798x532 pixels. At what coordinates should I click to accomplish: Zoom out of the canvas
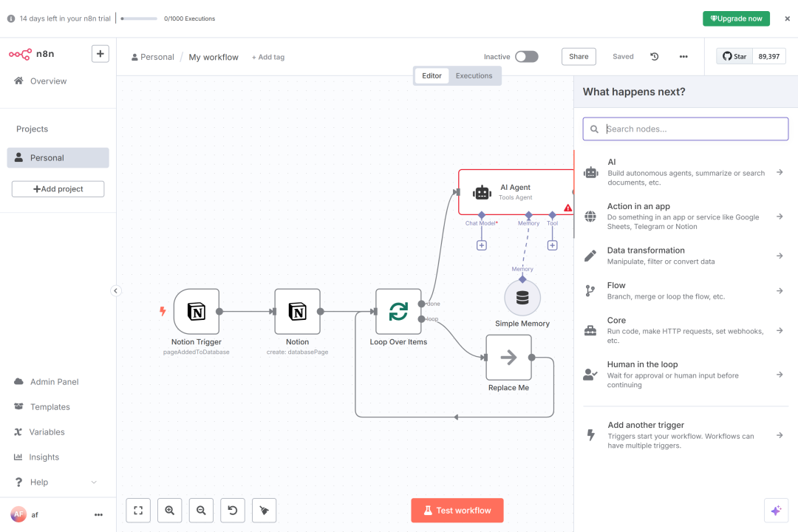(x=201, y=510)
